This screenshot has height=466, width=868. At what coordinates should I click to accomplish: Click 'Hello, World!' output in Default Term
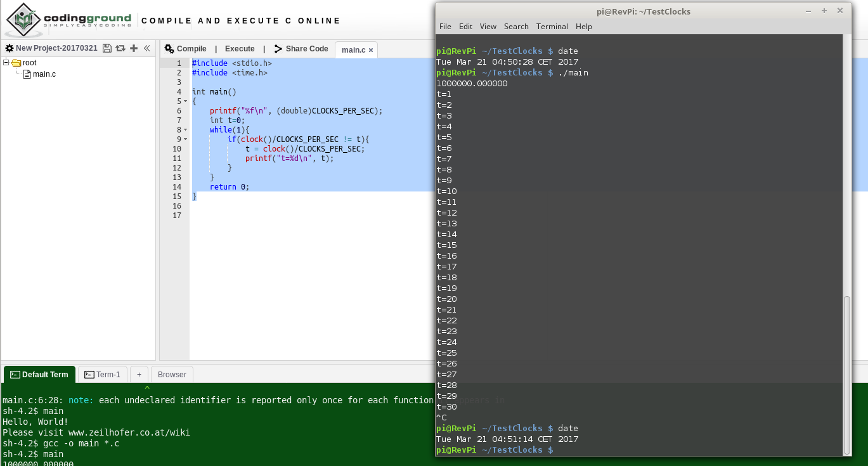[x=36, y=422]
